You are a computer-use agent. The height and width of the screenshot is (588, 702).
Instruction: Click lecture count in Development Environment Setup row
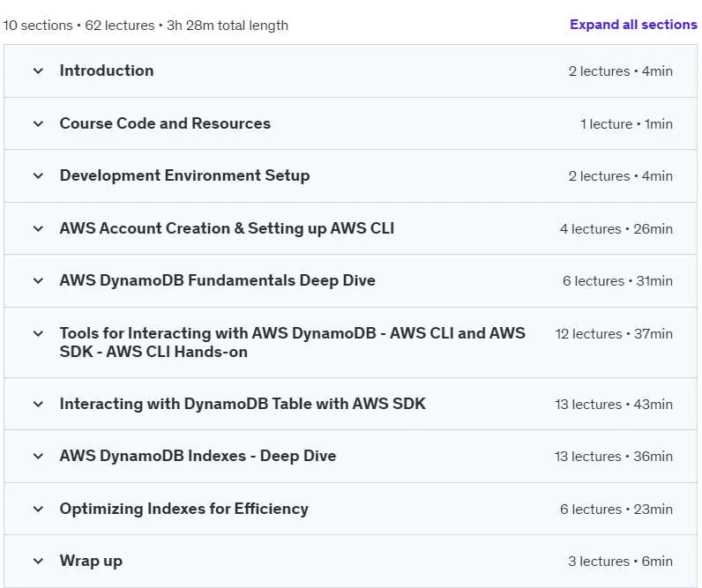pyautogui.click(x=621, y=176)
